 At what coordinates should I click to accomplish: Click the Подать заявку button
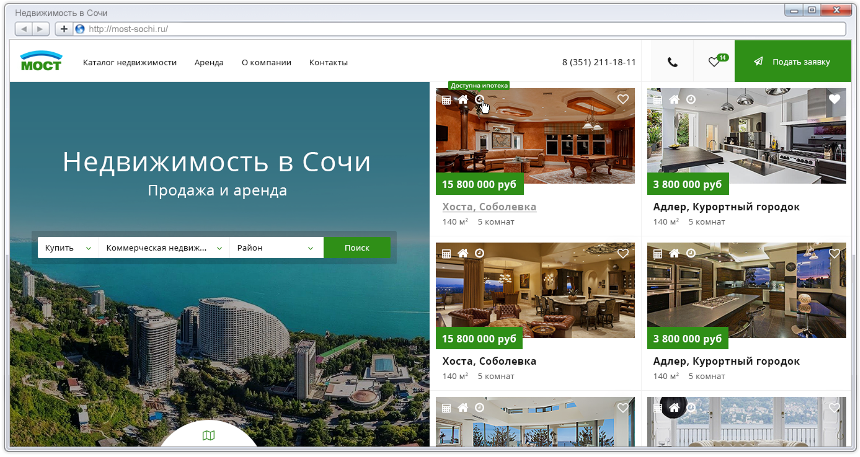coord(793,61)
